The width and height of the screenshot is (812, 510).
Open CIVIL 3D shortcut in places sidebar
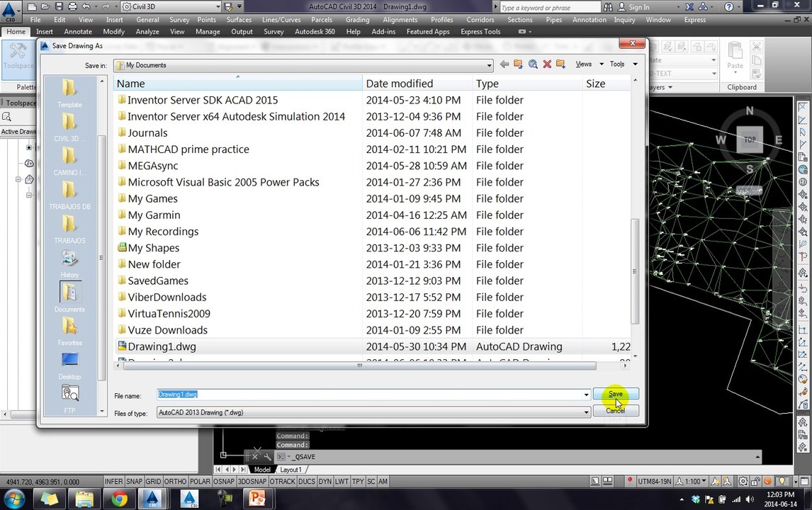pyautogui.click(x=69, y=127)
